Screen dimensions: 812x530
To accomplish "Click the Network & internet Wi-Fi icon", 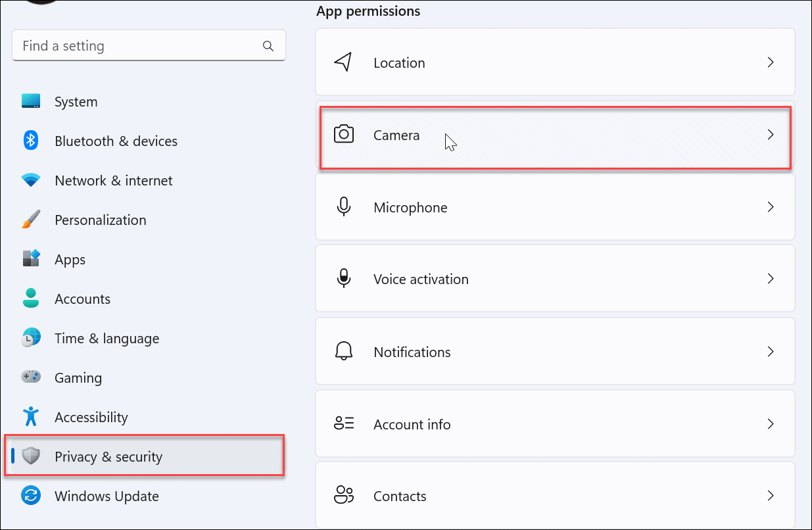I will (x=31, y=180).
